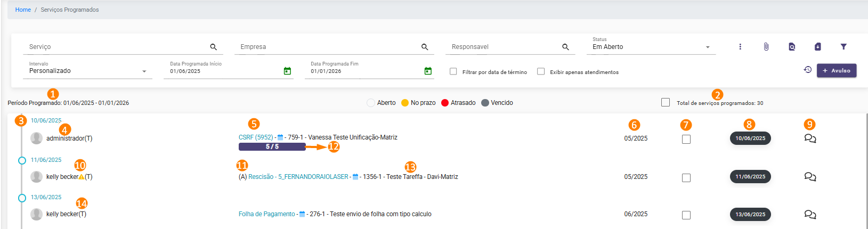Click the history clock icon beside Avulso

point(807,70)
